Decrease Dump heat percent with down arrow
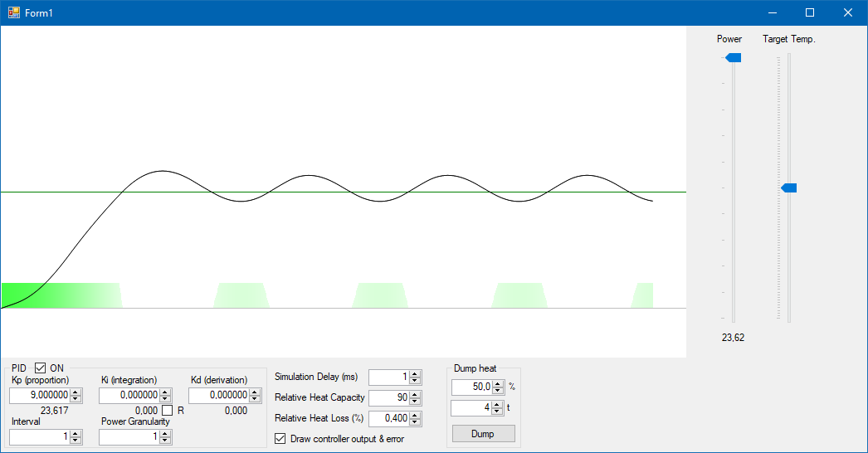 tap(498, 391)
